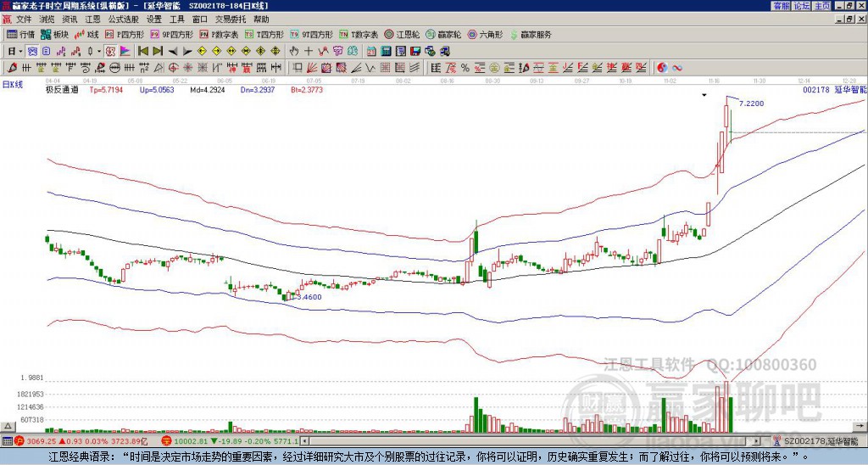The height and width of the screenshot is (465, 868).
Task: Open the 江恩轮 Gann wheel
Action: click(x=402, y=34)
